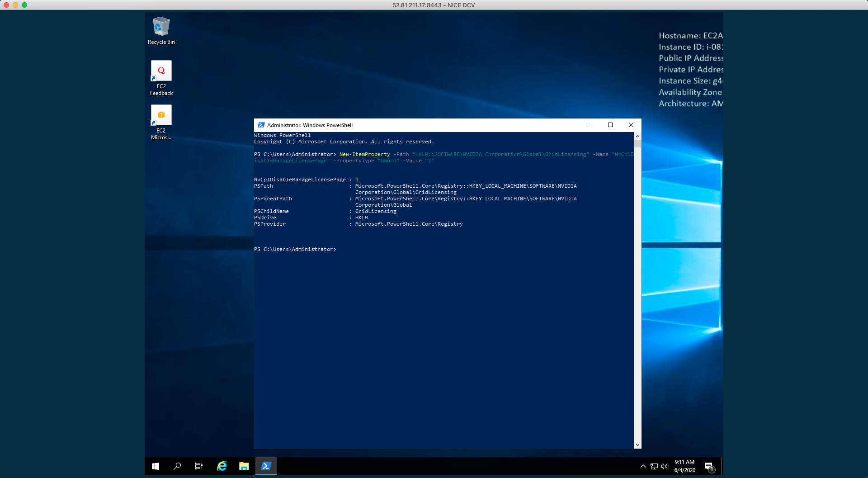The width and height of the screenshot is (868, 478).
Task: Open Task View from the taskbar
Action: [x=199, y=466]
